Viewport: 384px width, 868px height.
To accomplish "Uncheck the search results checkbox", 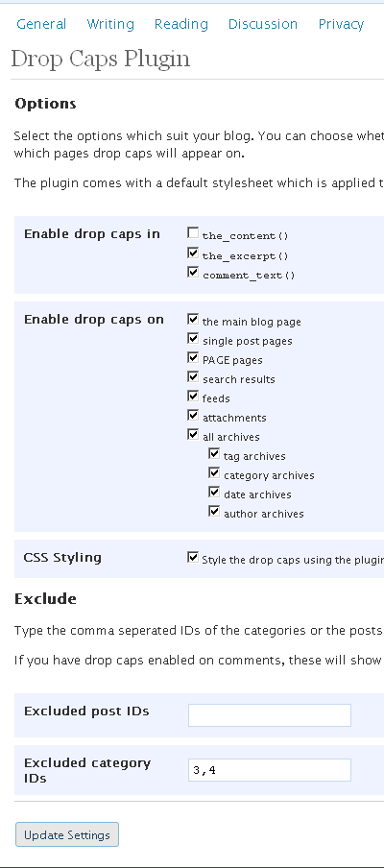I will pyautogui.click(x=193, y=377).
